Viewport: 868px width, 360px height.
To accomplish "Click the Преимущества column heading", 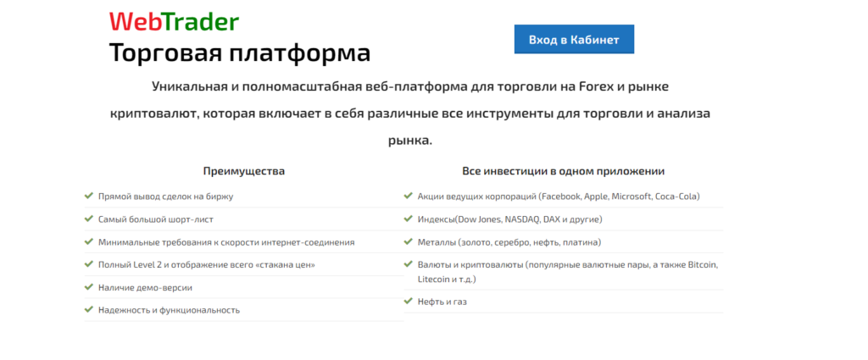I will coord(244,171).
